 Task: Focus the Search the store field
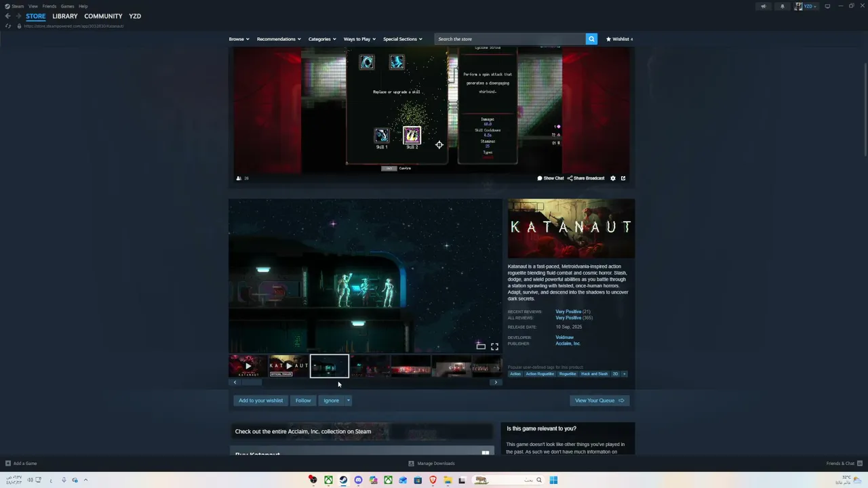[510, 39]
